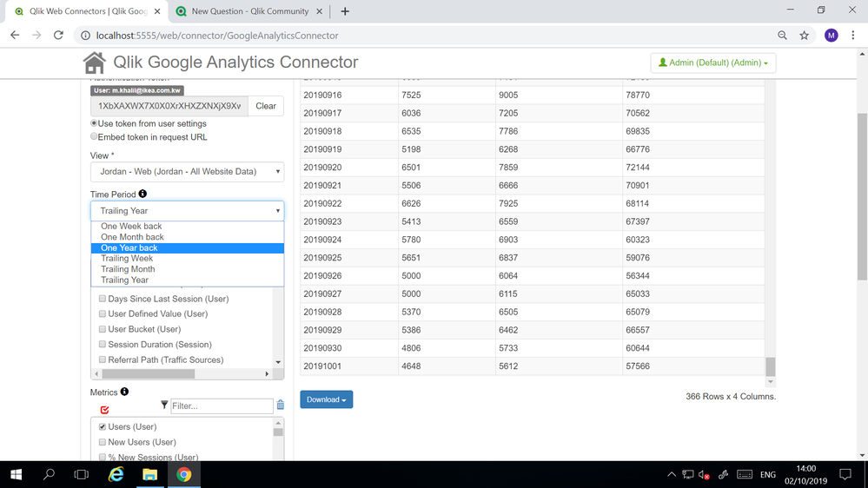The height and width of the screenshot is (488, 868).
Task: Click the browser forward arrow
Action: 36,36
